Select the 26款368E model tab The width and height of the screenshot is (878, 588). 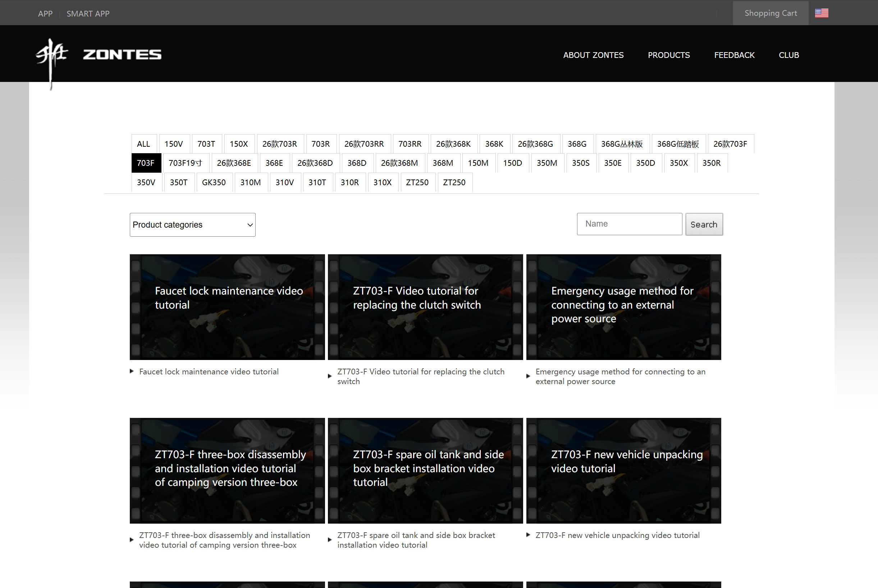234,163
